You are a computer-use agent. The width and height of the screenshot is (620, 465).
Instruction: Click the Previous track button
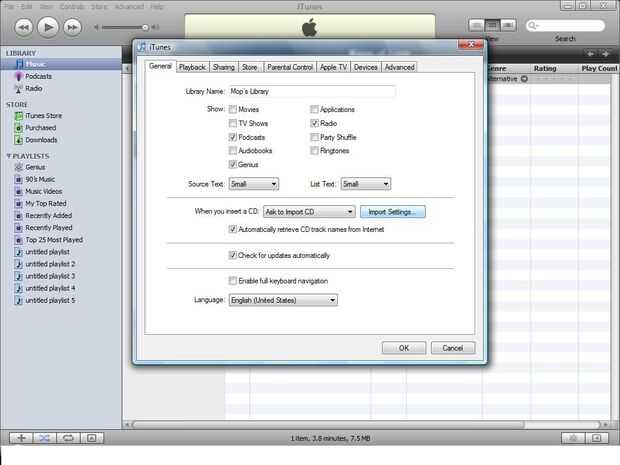[23, 27]
